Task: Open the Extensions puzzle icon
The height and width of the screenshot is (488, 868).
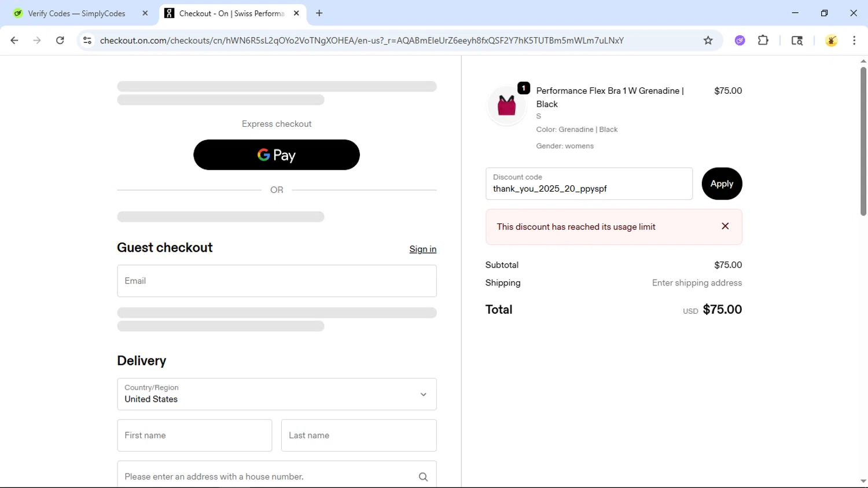Action: [763, 41]
